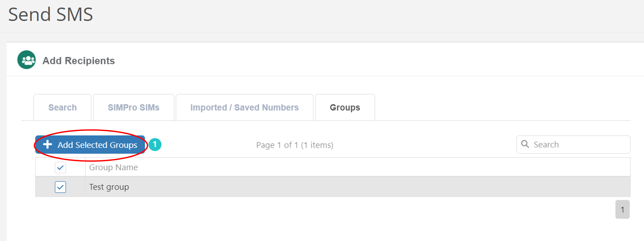The width and height of the screenshot is (644, 241).
Task: Go to page 1 in table pagination
Action: [622, 209]
